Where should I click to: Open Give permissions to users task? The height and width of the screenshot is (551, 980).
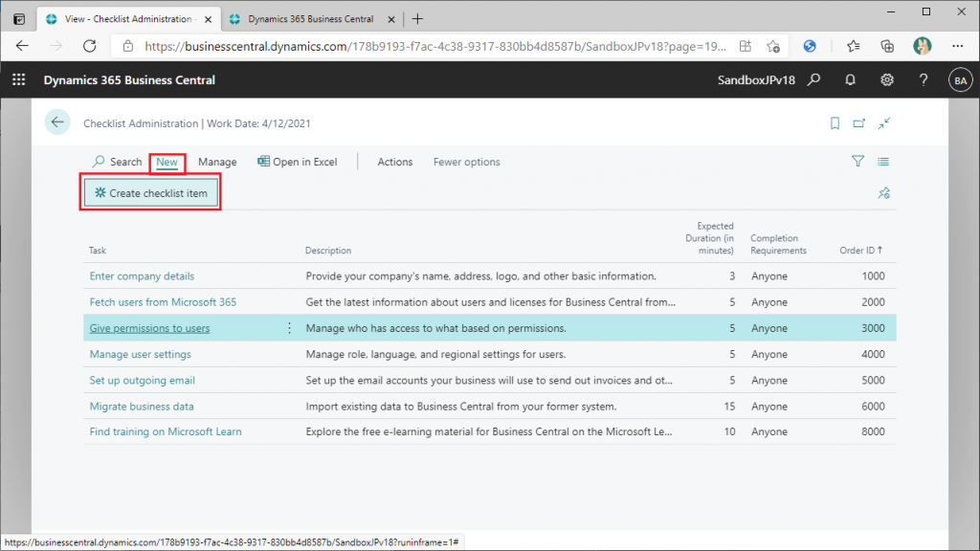(x=150, y=328)
